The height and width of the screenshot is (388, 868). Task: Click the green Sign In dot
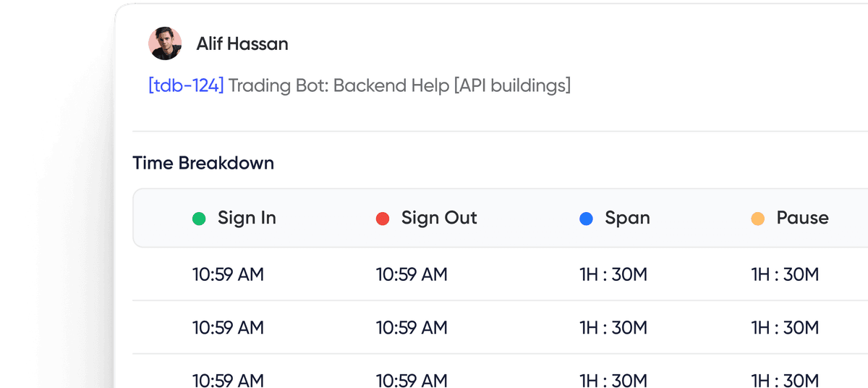click(199, 219)
